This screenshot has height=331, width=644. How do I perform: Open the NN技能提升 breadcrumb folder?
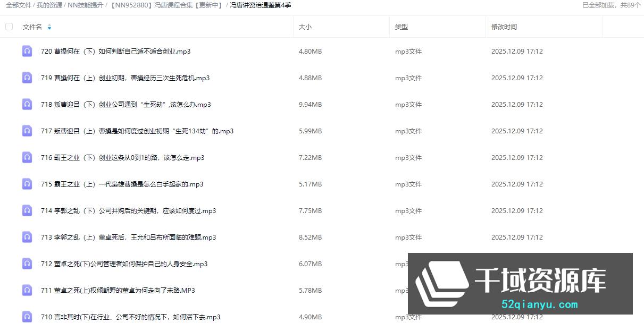[86, 5]
